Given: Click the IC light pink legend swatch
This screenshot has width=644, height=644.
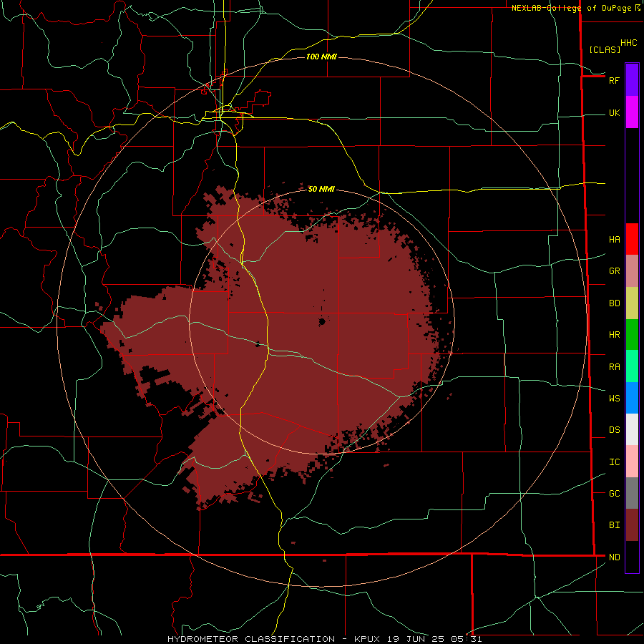Looking at the screenshot, I should 632,462.
